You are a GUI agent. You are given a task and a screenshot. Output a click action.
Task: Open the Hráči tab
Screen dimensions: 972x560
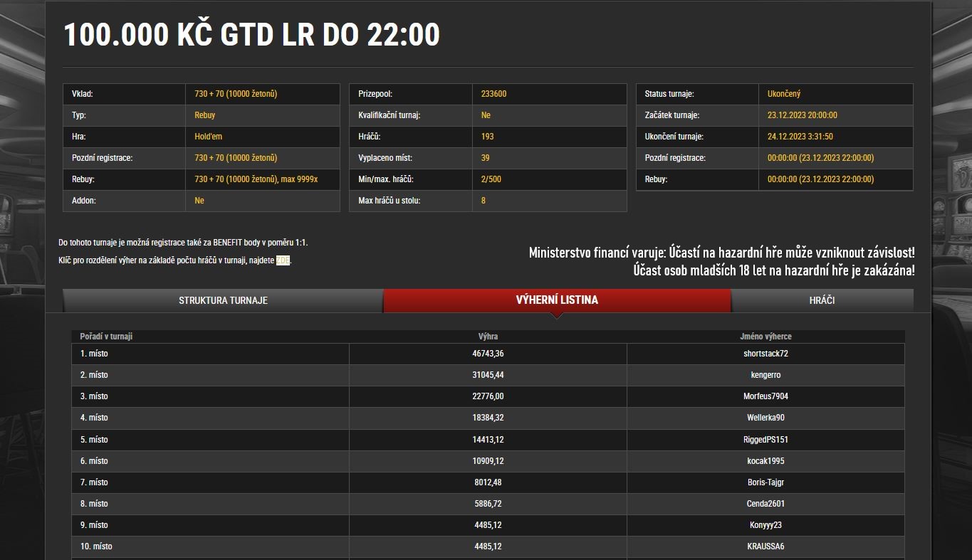822,300
